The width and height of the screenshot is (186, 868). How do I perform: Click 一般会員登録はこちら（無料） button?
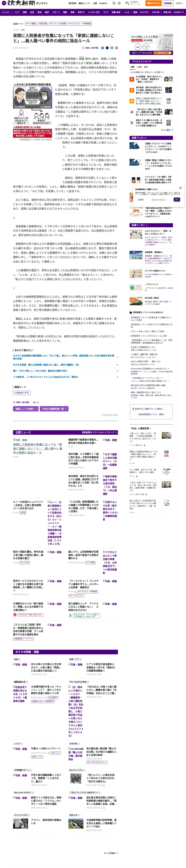151,414
